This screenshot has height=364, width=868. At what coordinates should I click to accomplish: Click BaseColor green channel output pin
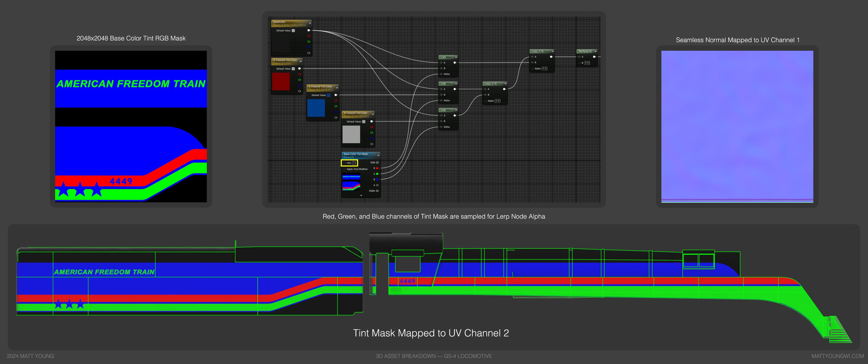pos(309,42)
